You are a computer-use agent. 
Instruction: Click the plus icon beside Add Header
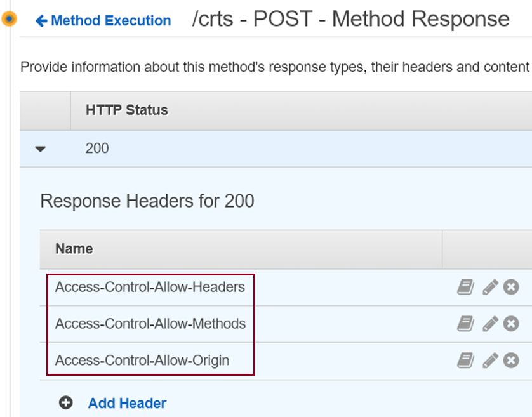[x=65, y=403]
